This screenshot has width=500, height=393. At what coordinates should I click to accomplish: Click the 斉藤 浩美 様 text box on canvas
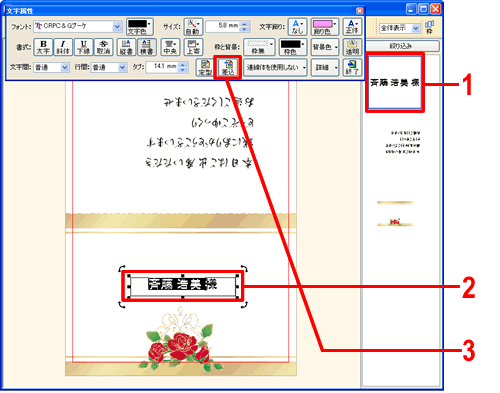[183, 286]
